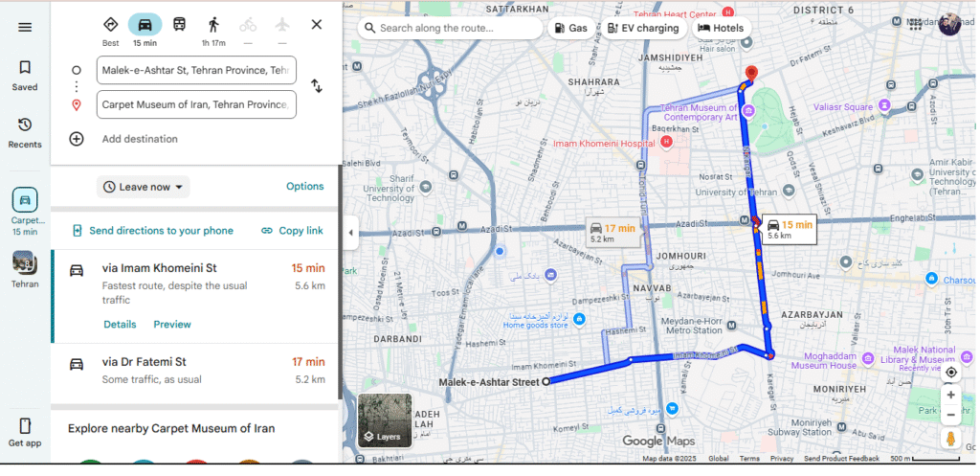Viewport: 980px width, 476px height.
Task: Send directions to your phone
Action: pos(153,231)
